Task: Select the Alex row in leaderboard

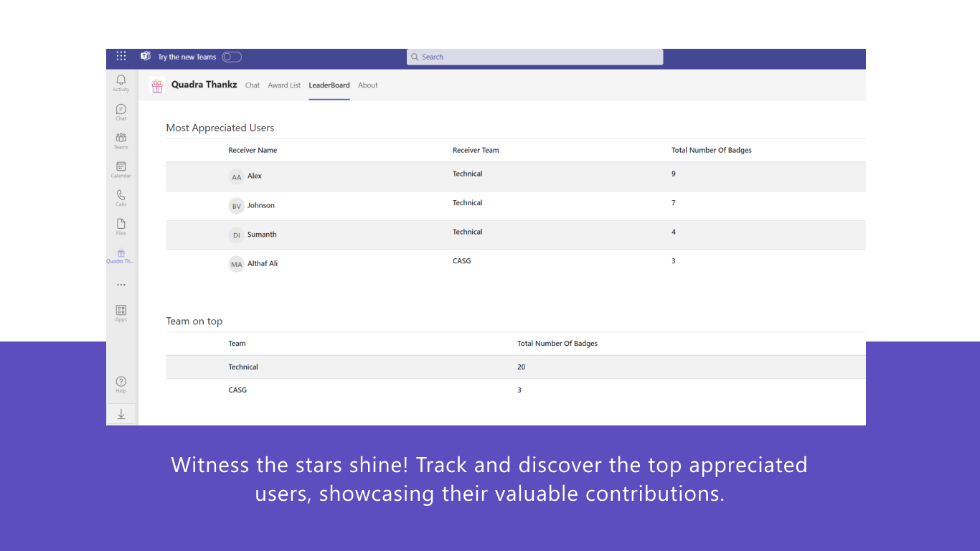Action: (516, 176)
